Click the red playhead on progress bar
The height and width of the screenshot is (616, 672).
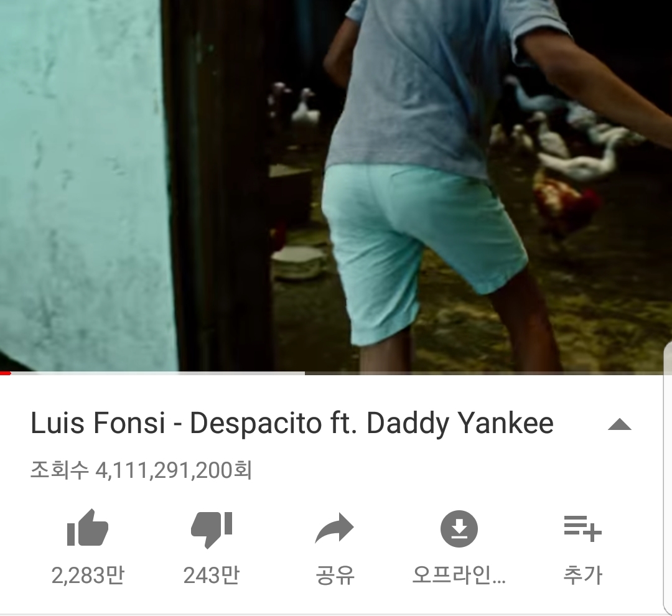pyautogui.click(x=5, y=373)
